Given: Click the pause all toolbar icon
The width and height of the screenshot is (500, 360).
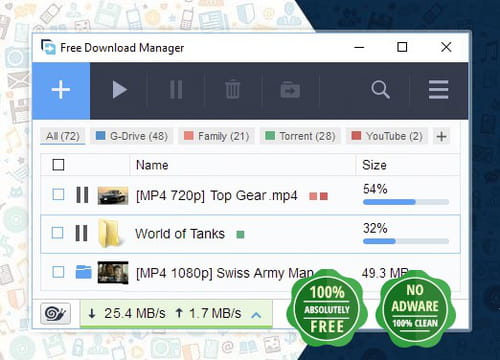Looking at the screenshot, I should tap(176, 90).
